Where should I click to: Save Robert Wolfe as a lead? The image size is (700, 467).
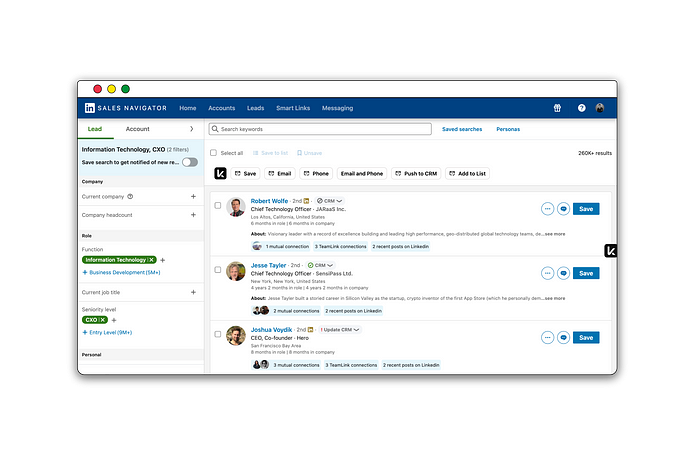point(586,209)
